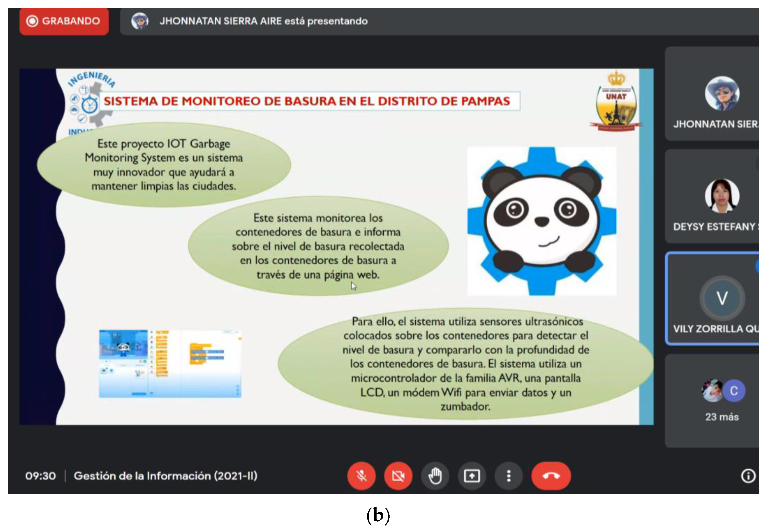Hang up with the red end-call button
The width and height of the screenshot is (768, 532).
551,476
